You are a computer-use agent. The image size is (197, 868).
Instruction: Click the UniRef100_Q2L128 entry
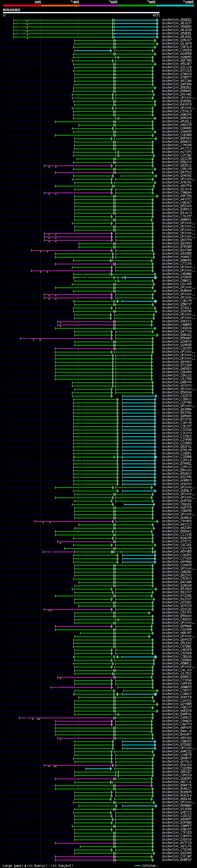click(x=177, y=67)
